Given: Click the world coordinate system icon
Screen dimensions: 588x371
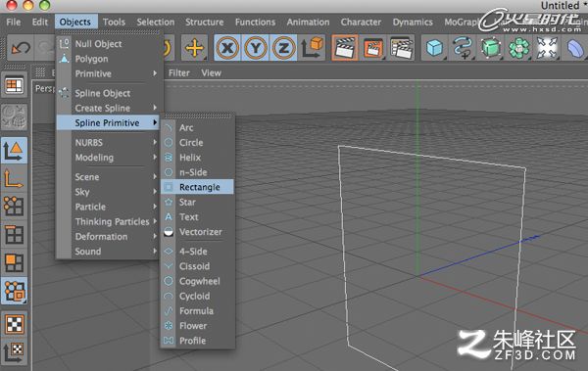Looking at the screenshot, I should point(312,48).
